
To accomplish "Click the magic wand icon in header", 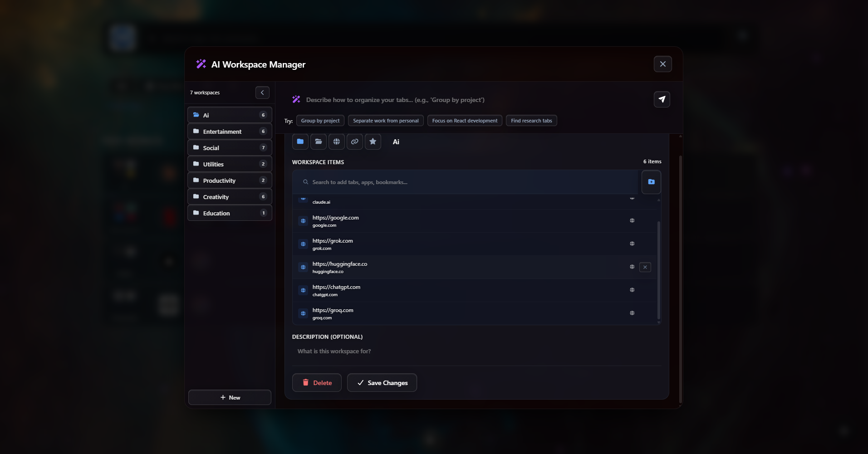I will point(201,64).
